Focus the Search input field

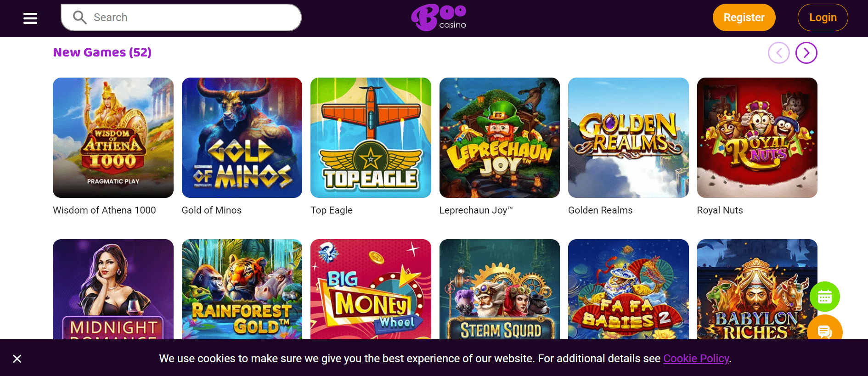pos(181,17)
